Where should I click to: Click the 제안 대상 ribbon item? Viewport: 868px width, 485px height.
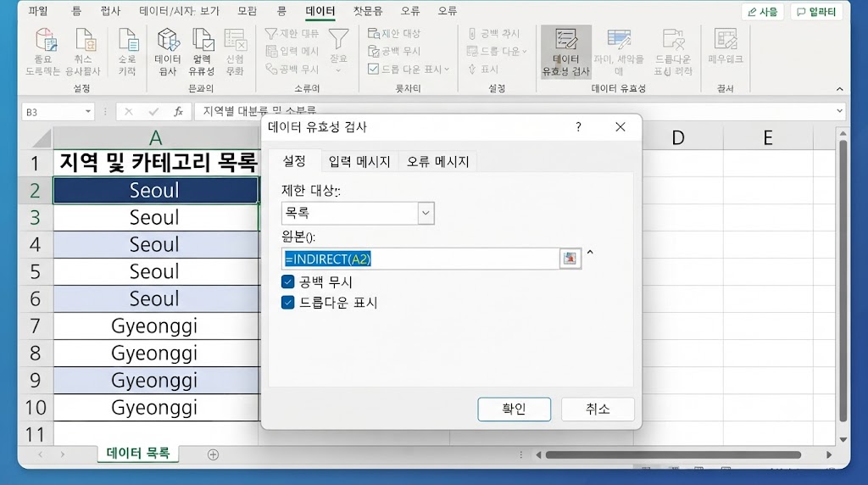pyautogui.click(x=394, y=34)
